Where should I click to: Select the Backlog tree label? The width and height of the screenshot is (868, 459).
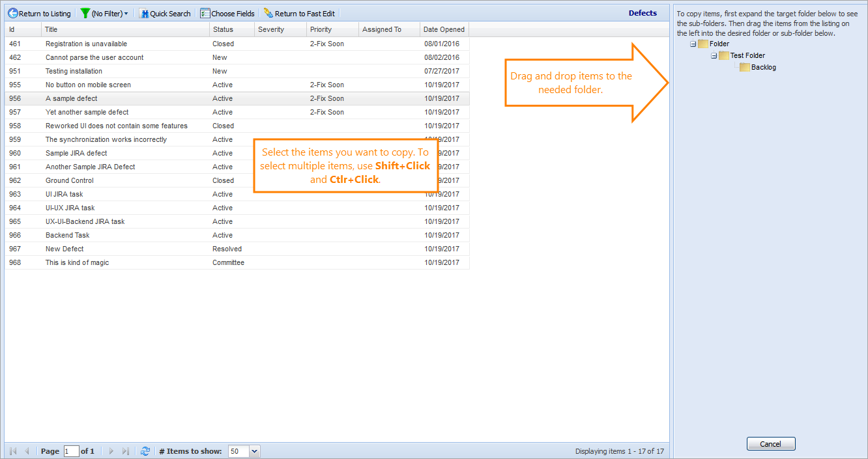(764, 67)
